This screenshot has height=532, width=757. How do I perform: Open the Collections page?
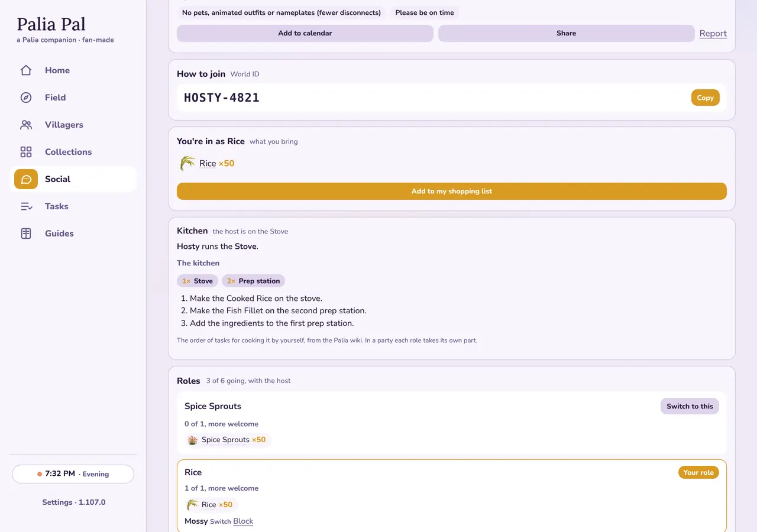click(73, 152)
